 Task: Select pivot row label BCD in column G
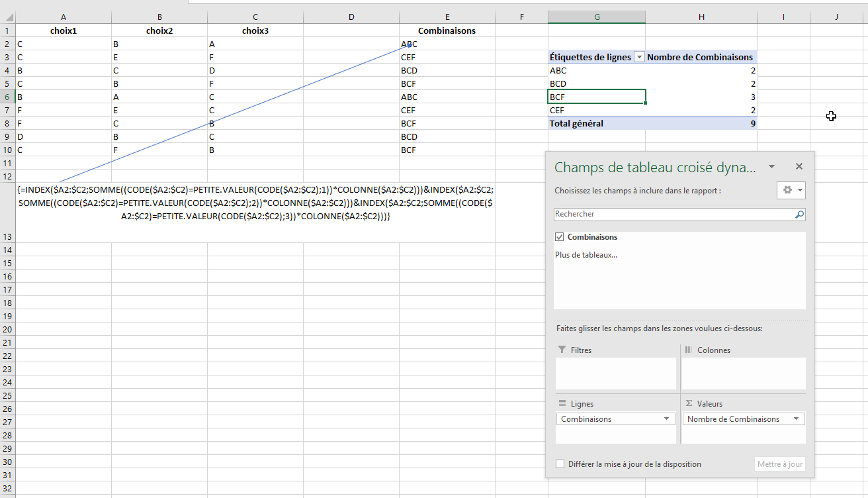point(597,83)
